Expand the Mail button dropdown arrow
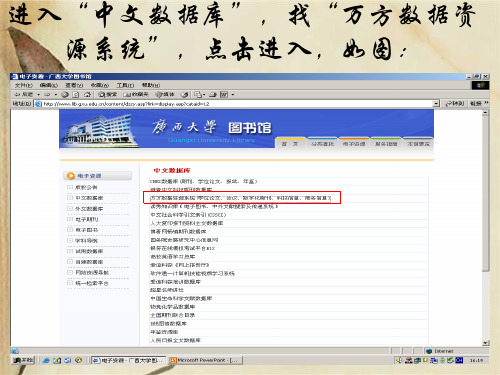The width and height of the screenshot is (500, 375). coord(204,95)
